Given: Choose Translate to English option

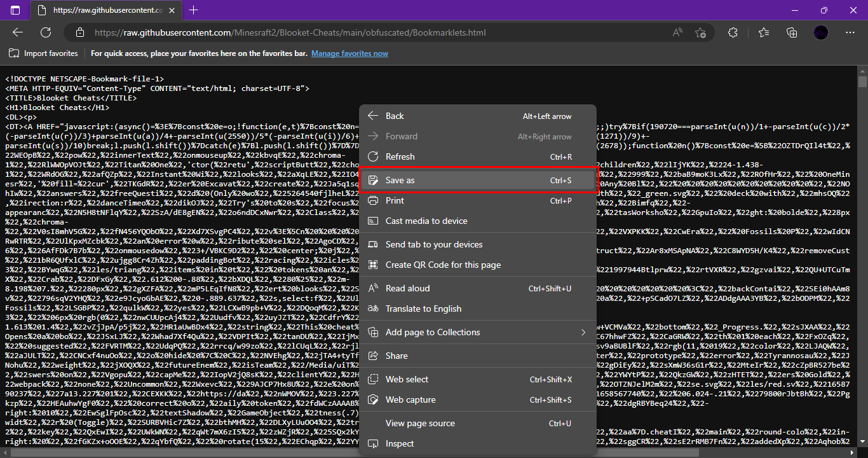Looking at the screenshot, I should click(478, 309).
